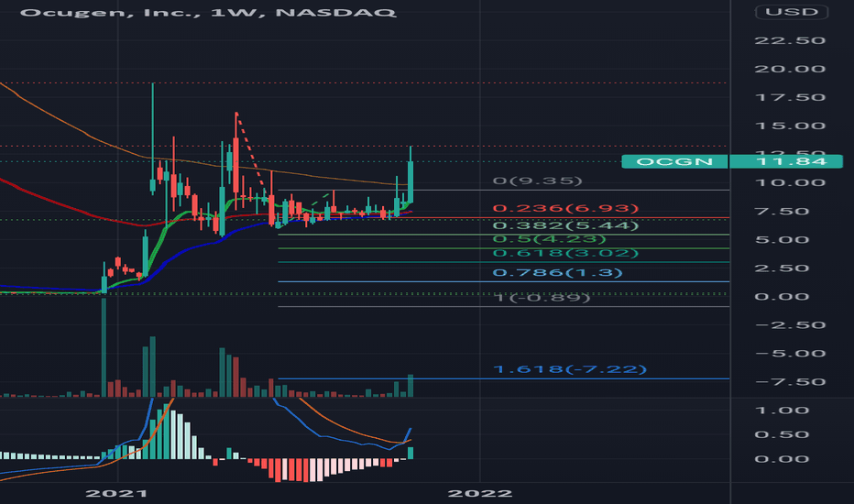Screen dimensions: 854x504
Task: Click the −2.50 price axis value
Action: [790, 325]
